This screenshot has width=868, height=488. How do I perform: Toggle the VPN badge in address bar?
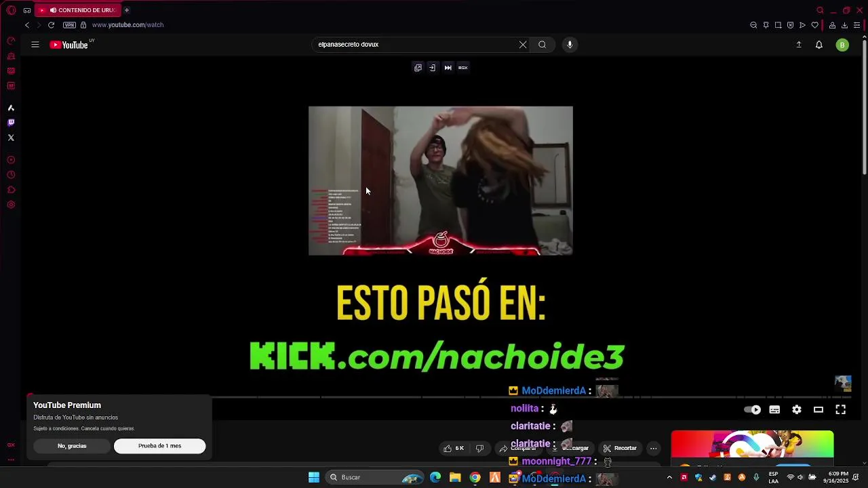(69, 25)
